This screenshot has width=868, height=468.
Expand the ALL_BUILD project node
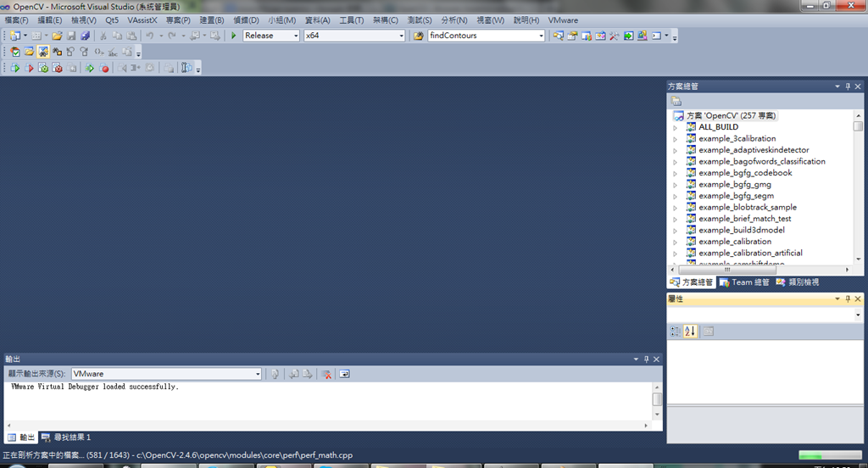[675, 127]
